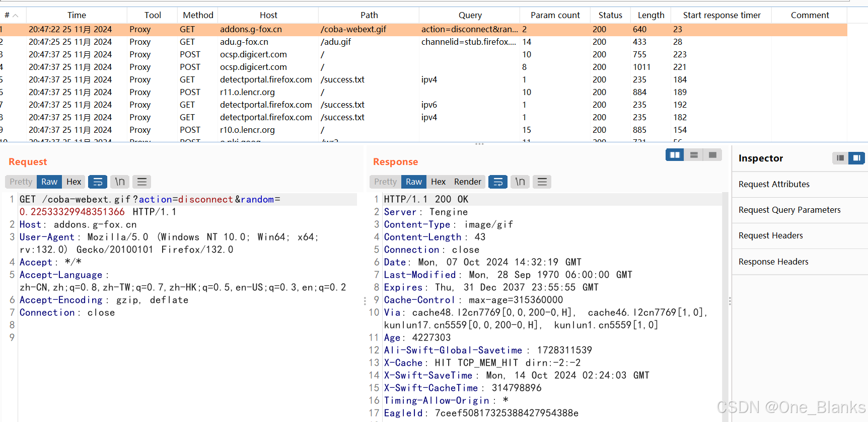Sort history by Status column header
868x422 pixels.
pos(610,15)
